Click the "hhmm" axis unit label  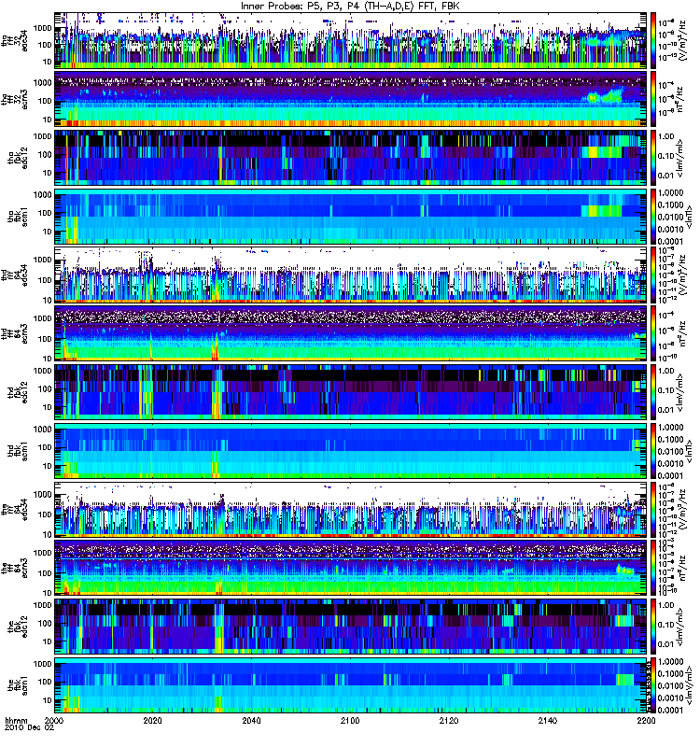click(x=16, y=721)
